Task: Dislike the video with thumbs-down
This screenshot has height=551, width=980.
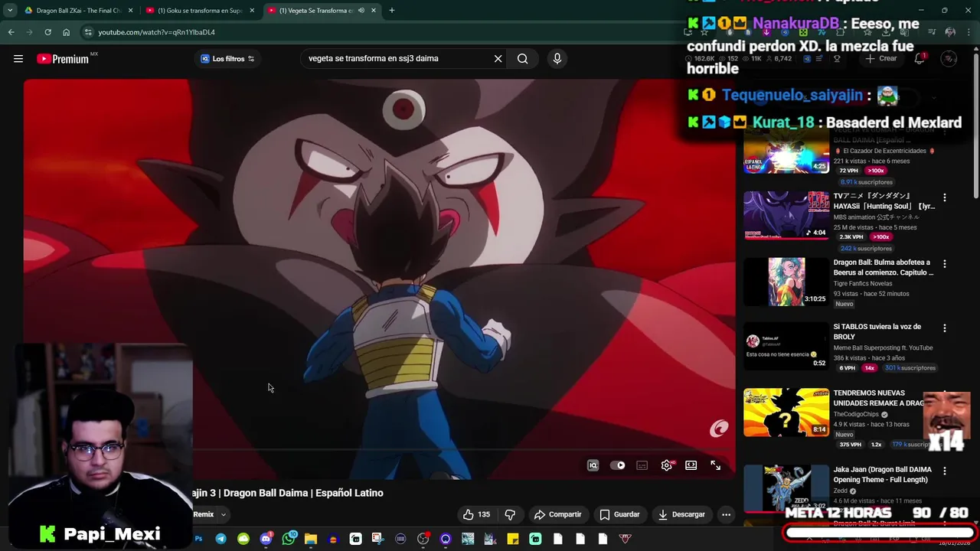Action: [510, 514]
